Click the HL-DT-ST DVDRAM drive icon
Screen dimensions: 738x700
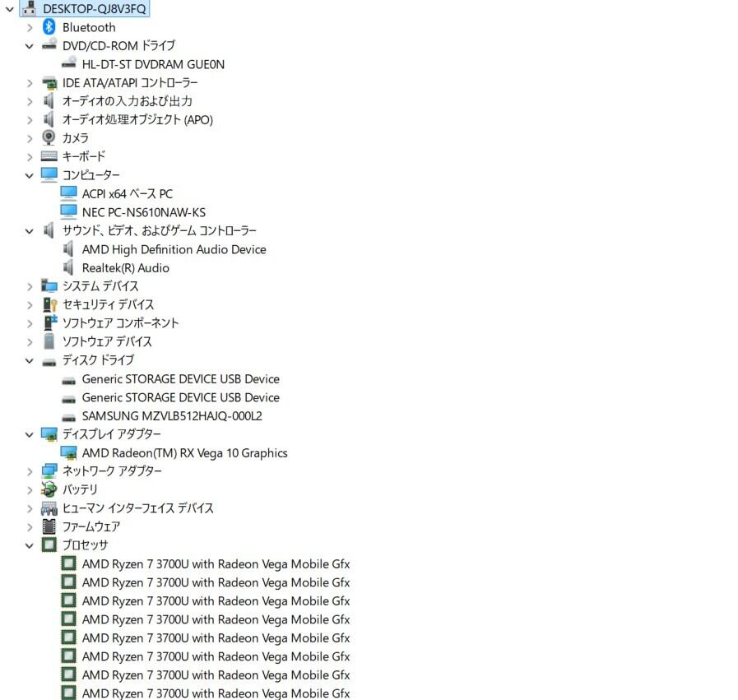(x=69, y=63)
